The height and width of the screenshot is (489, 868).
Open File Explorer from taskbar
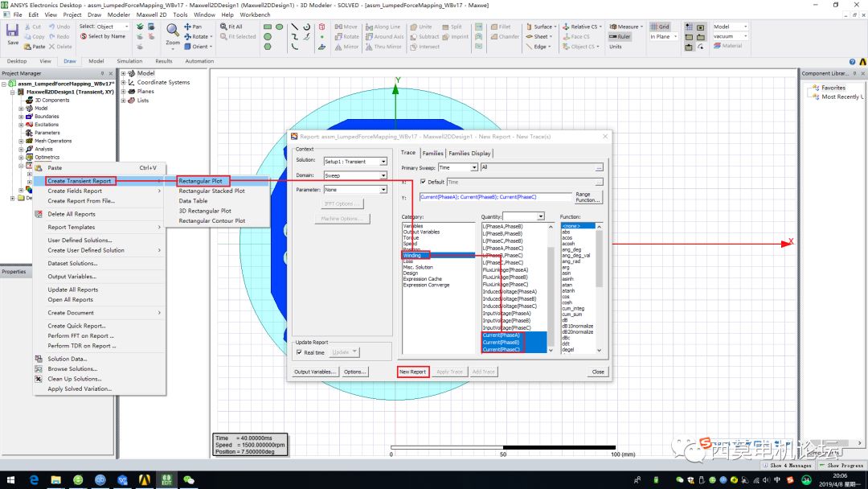click(56, 480)
